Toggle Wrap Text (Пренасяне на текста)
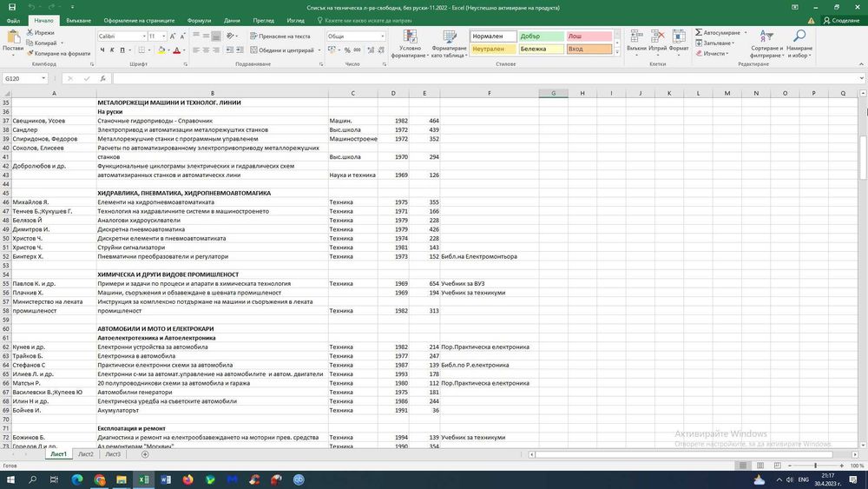This screenshot has height=489, width=868. [x=280, y=36]
